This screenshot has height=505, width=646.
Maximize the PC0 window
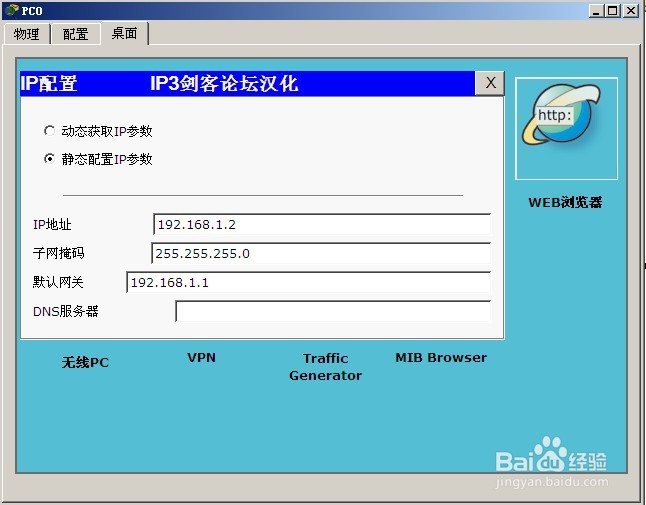click(613, 10)
